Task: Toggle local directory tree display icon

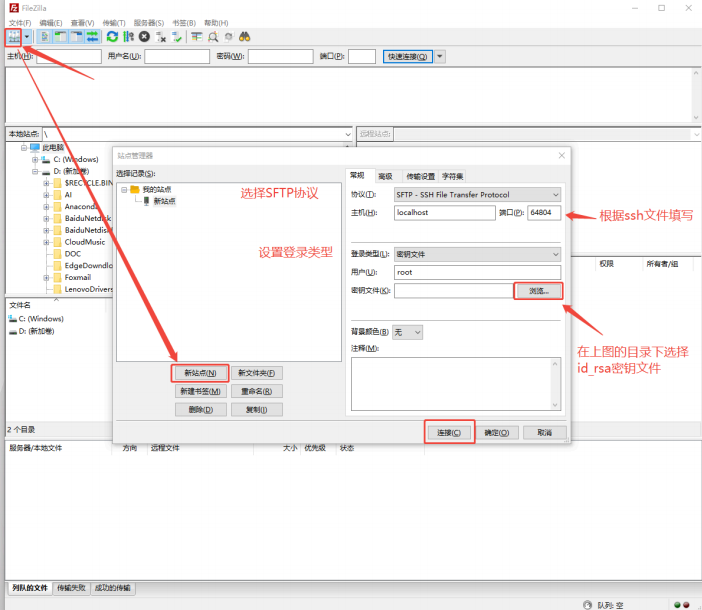Action: click(60, 37)
